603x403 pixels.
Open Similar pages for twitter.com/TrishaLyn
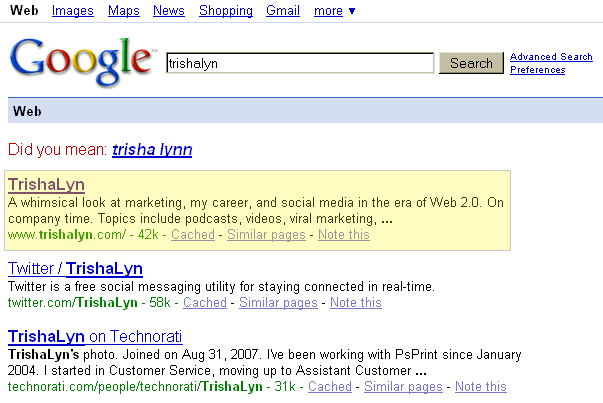point(278,303)
